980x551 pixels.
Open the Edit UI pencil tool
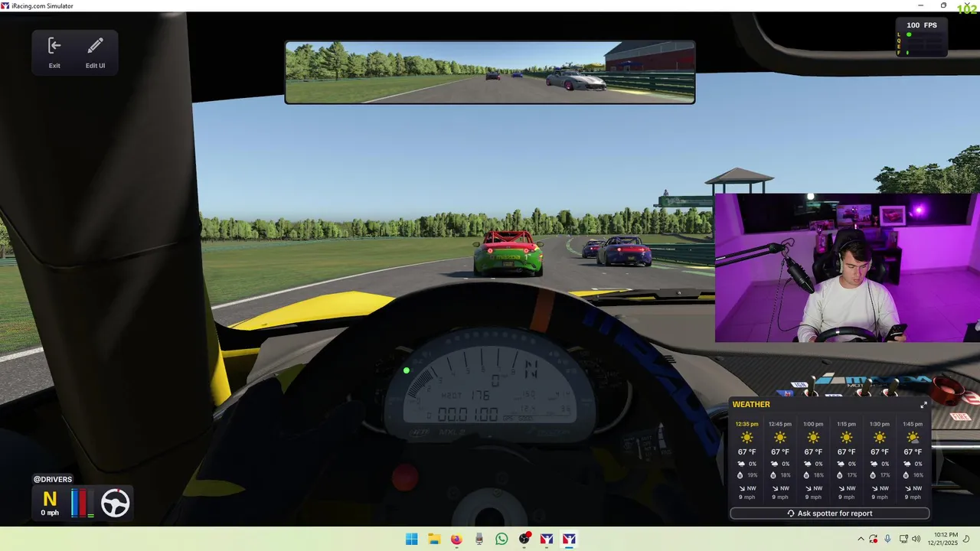pos(95,46)
